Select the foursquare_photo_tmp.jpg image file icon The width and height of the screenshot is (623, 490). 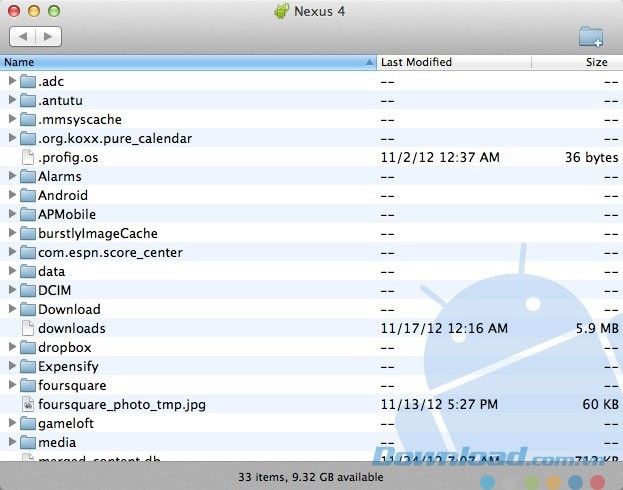[27, 404]
